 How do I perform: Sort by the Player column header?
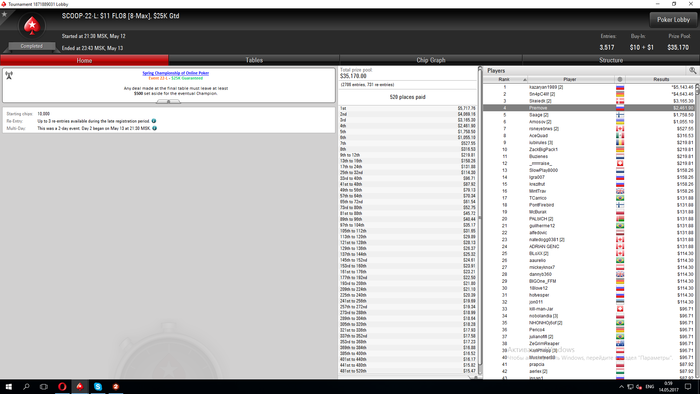pos(570,79)
